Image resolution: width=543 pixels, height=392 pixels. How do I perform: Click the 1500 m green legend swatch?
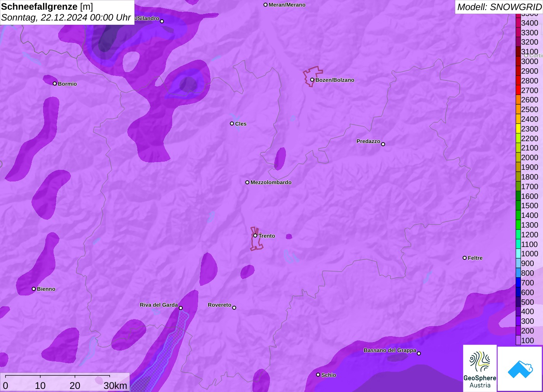518,205
